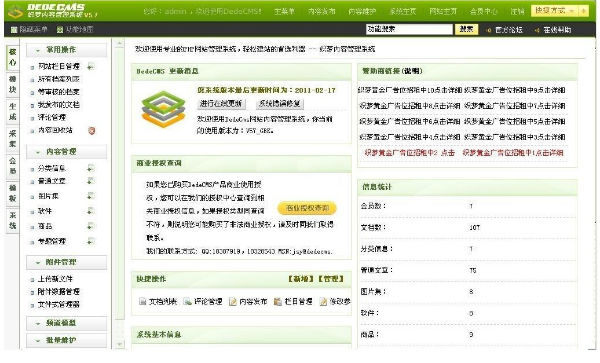Open 内容维护 in the top navigation
Screen dimensions: 600x363
tap(362, 11)
